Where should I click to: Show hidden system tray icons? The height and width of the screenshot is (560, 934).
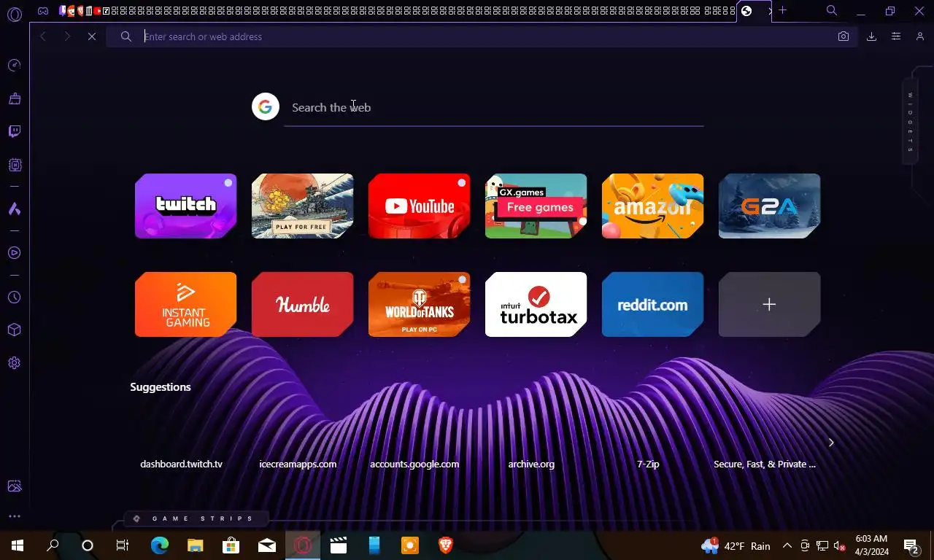point(787,545)
